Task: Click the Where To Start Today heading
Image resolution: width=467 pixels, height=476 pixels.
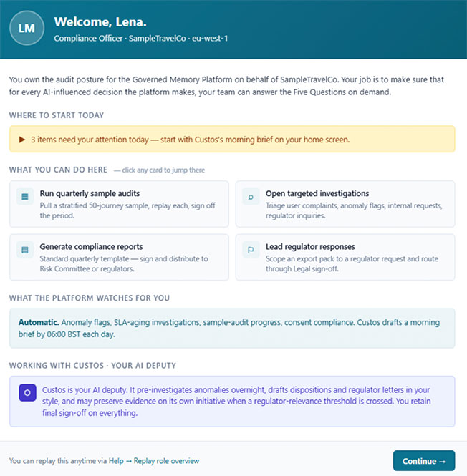Action: 57,115
